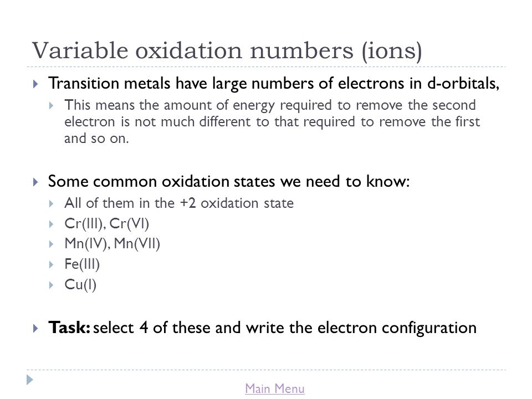The height and width of the screenshot is (399, 532).
Task: Click bullet arrow beside the Task line
Action: coord(35,328)
